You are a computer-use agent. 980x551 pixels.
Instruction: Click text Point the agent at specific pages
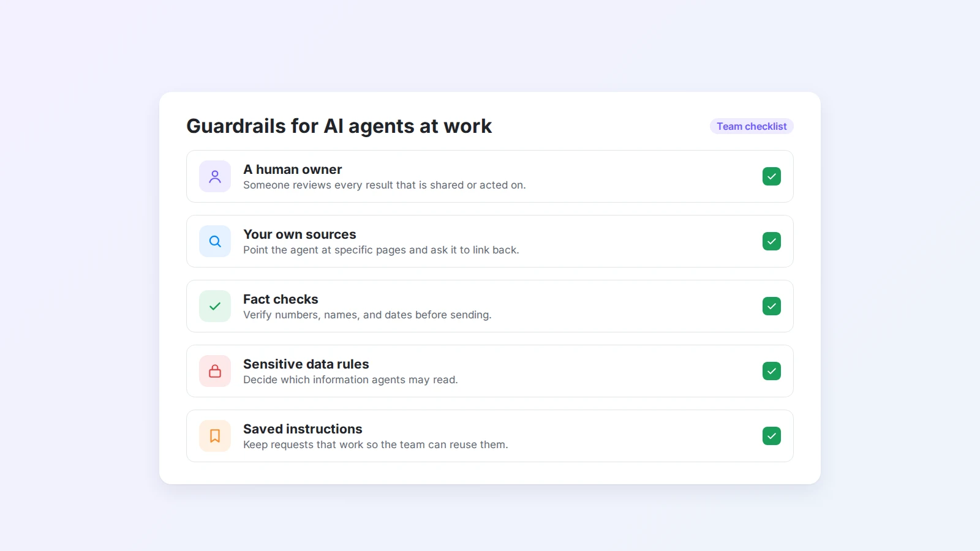point(325,250)
